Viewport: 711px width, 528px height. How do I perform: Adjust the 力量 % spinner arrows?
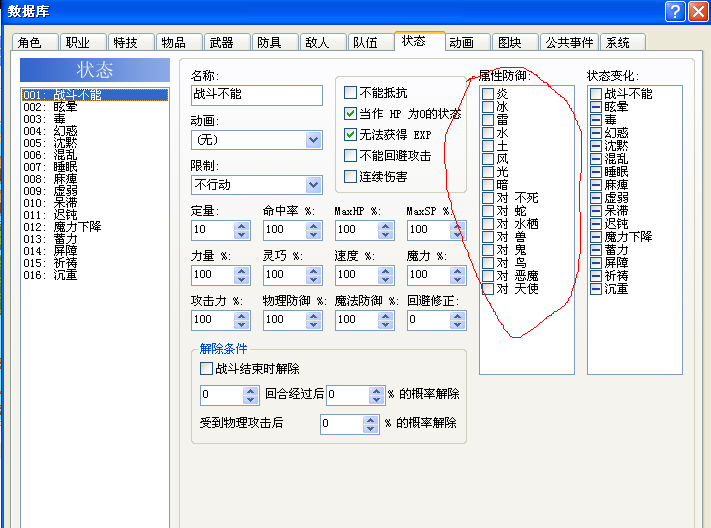pyautogui.click(x=242, y=275)
